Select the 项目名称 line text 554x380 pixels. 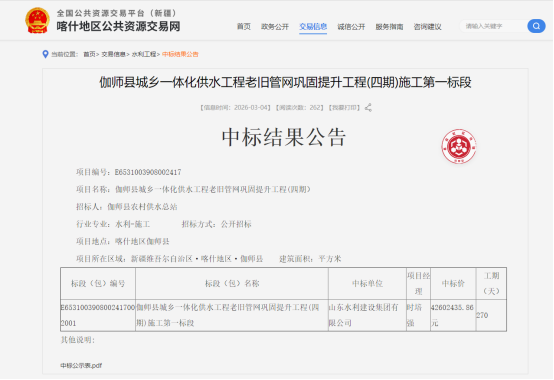point(194,190)
